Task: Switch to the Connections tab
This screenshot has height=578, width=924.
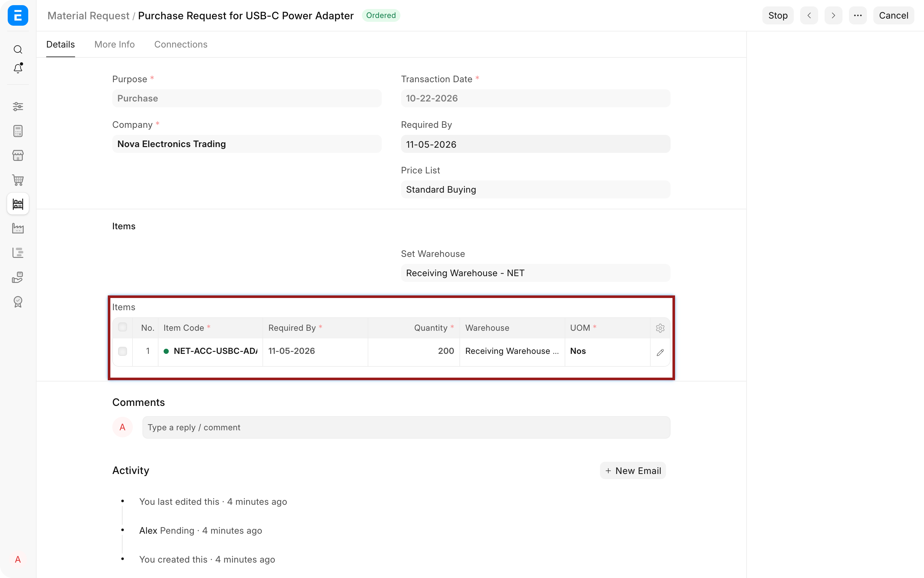Action: (x=181, y=44)
